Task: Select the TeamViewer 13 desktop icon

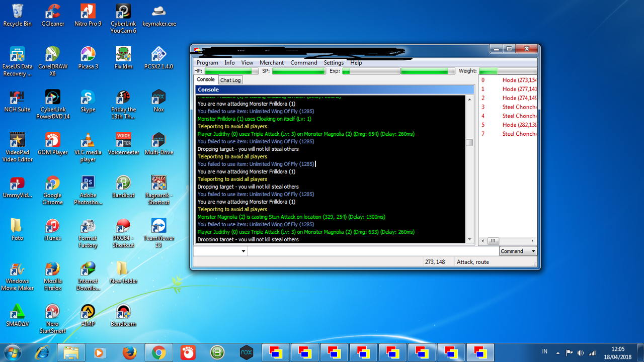Action: click(x=159, y=233)
